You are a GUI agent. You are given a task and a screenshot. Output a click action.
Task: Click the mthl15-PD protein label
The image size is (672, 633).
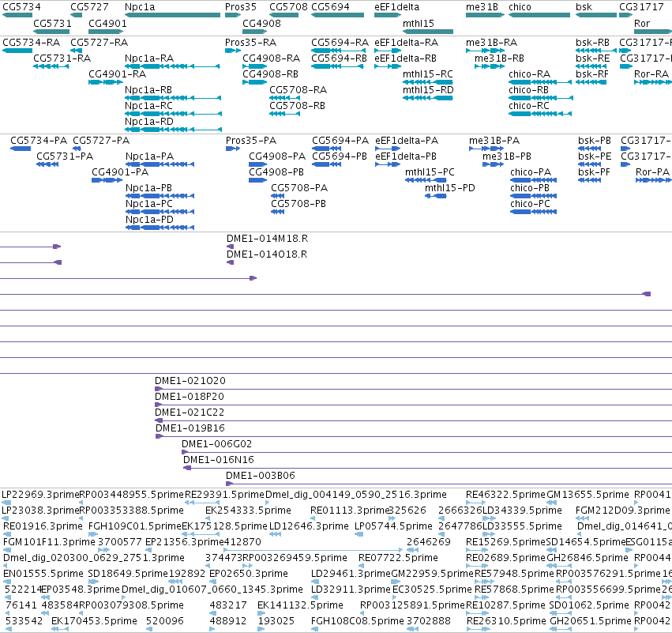click(450, 188)
